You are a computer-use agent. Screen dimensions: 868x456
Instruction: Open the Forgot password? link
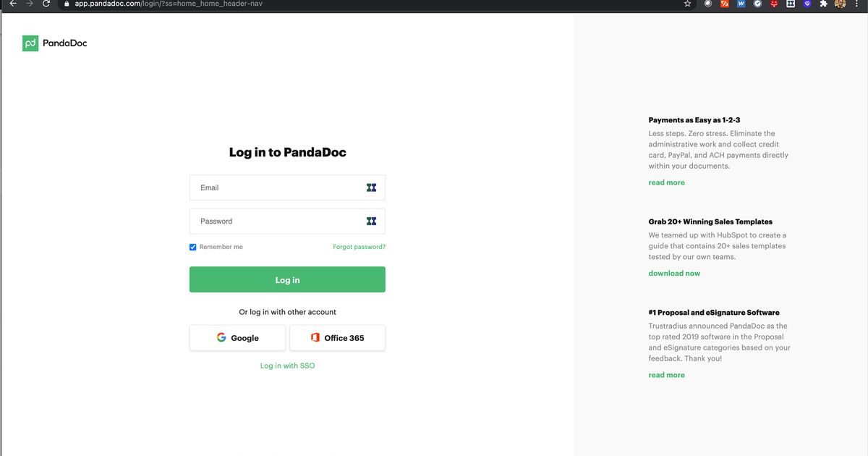click(x=359, y=247)
